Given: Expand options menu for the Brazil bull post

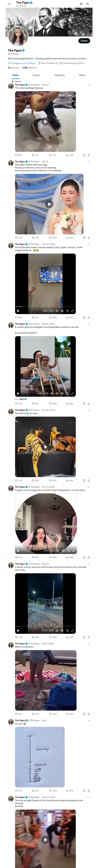Looking at the screenshot, I should pos(89,564).
